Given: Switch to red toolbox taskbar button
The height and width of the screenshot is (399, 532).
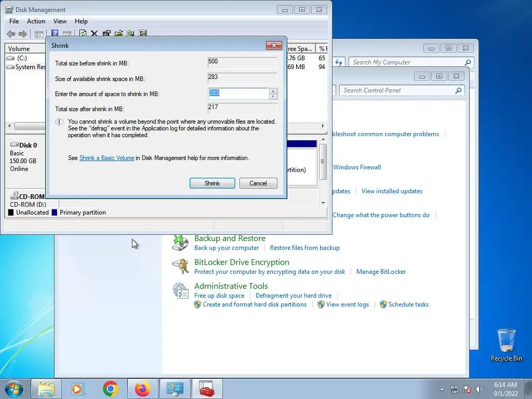Looking at the screenshot, I should pyautogui.click(x=207, y=389).
